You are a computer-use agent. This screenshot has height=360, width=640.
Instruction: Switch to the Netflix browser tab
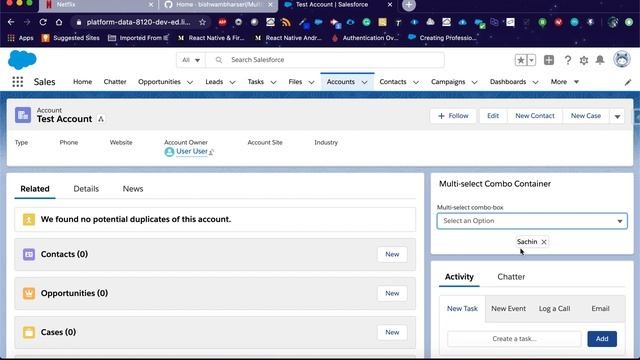(98, 5)
